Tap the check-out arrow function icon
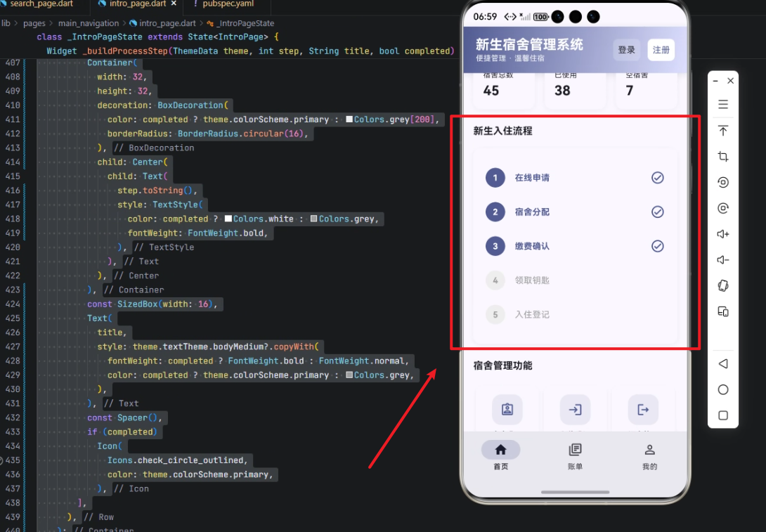Image resolution: width=766 pixels, height=532 pixels. pyautogui.click(x=643, y=410)
